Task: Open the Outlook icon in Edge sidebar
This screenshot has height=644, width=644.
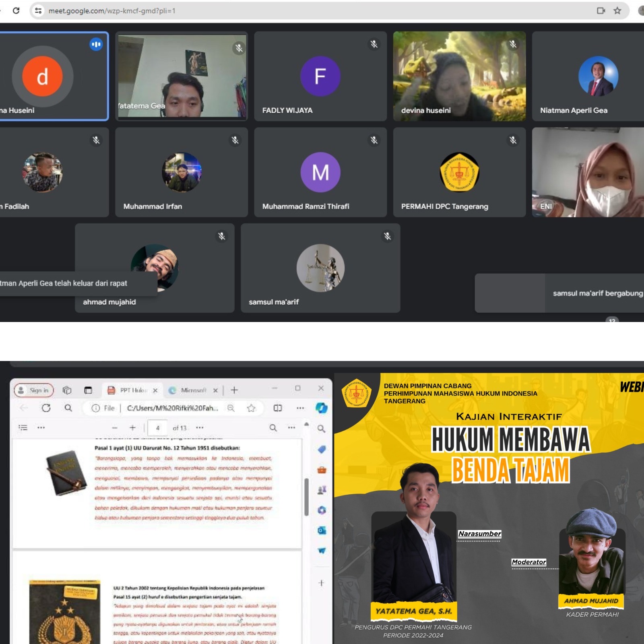Action: tap(322, 530)
